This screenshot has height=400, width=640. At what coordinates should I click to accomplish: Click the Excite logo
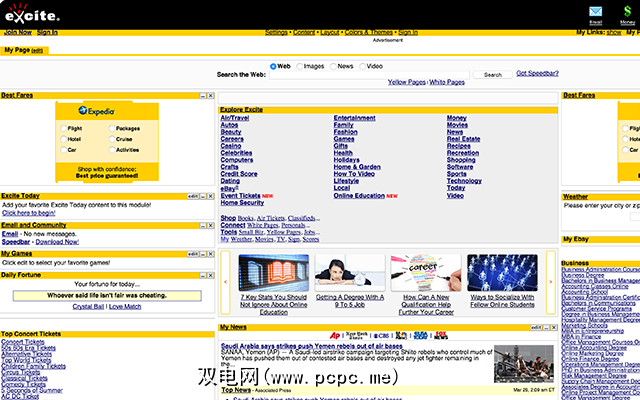pos(32,14)
